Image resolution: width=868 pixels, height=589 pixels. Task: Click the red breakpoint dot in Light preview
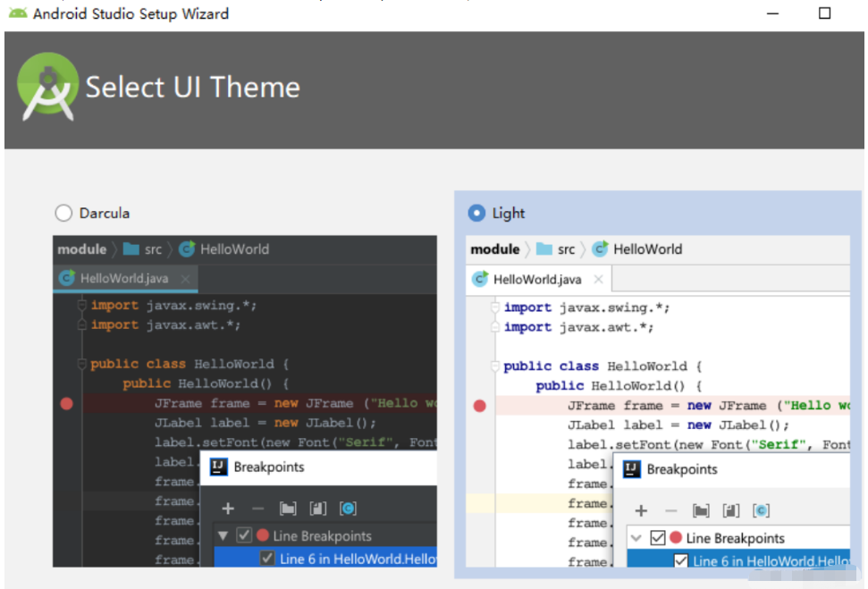479,406
